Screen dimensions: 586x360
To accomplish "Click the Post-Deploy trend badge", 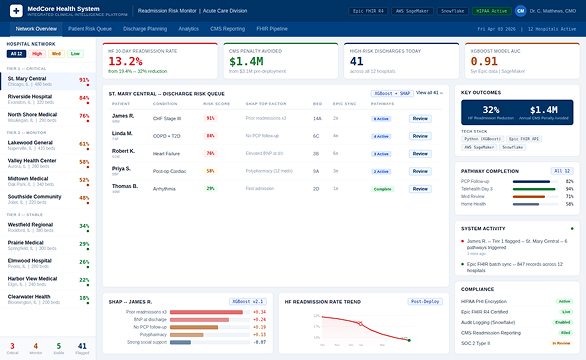I will pyautogui.click(x=425, y=301).
